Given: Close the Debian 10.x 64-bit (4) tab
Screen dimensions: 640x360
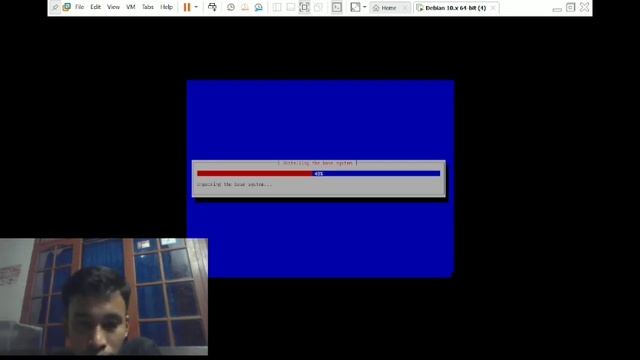Looking at the screenshot, I should tap(493, 8).
